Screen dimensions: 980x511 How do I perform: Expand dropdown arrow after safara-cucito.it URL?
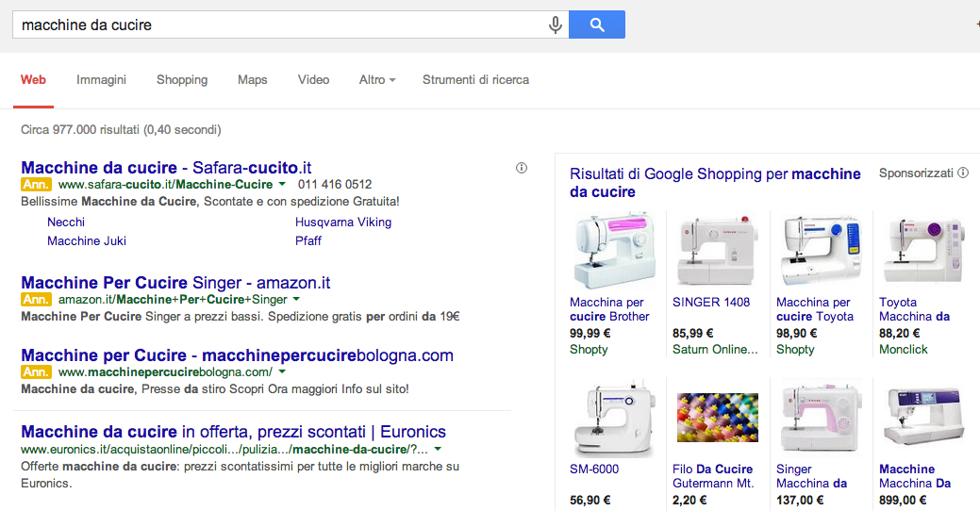[x=282, y=184]
